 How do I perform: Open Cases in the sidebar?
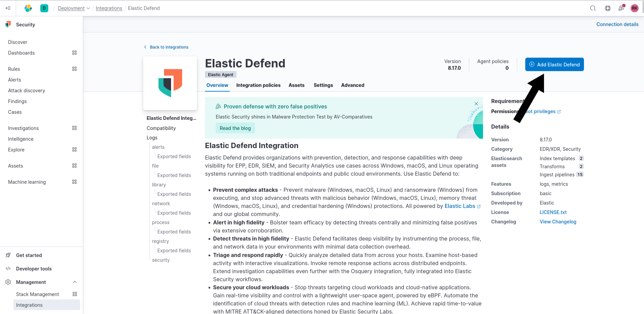[x=15, y=112]
